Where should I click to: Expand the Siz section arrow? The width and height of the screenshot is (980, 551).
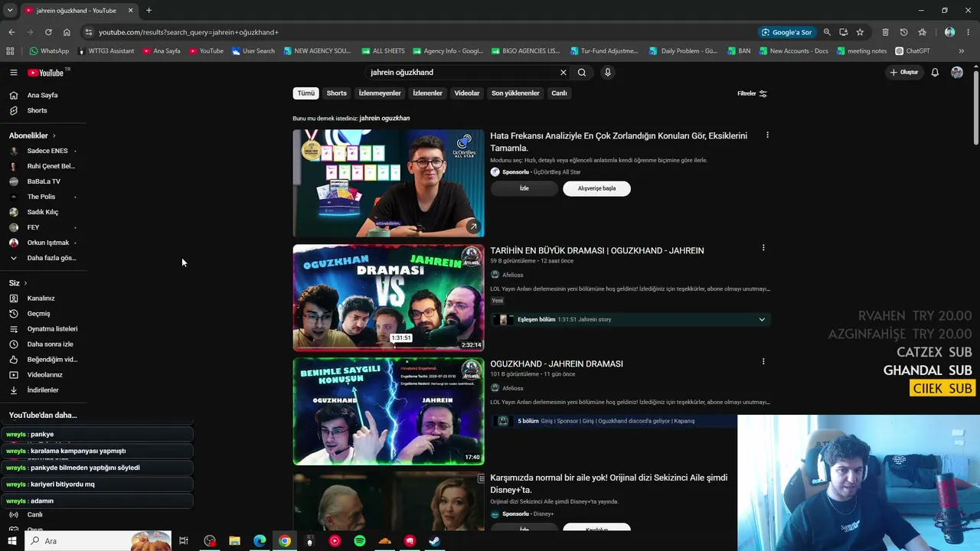click(25, 283)
